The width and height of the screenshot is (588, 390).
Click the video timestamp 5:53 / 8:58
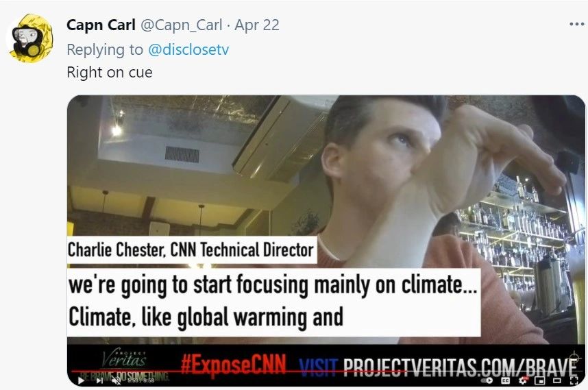click(140, 380)
